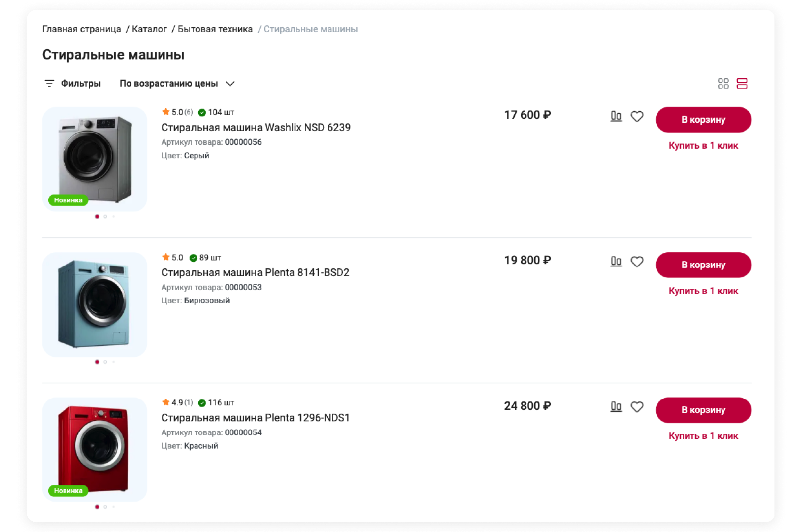Viewport: 788px width, 532px height.
Task: Favorite the Plenta 1296-NDS1 heart
Action: click(x=637, y=407)
